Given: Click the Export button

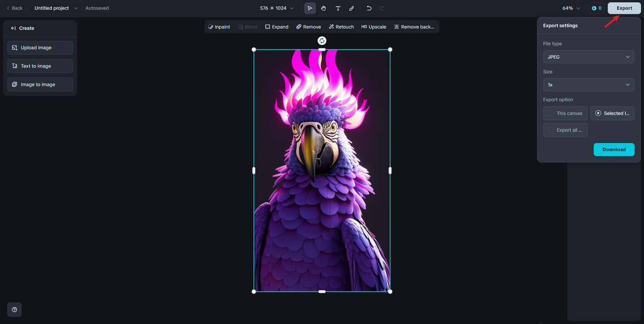Looking at the screenshot, I should (x=624, y=8).
